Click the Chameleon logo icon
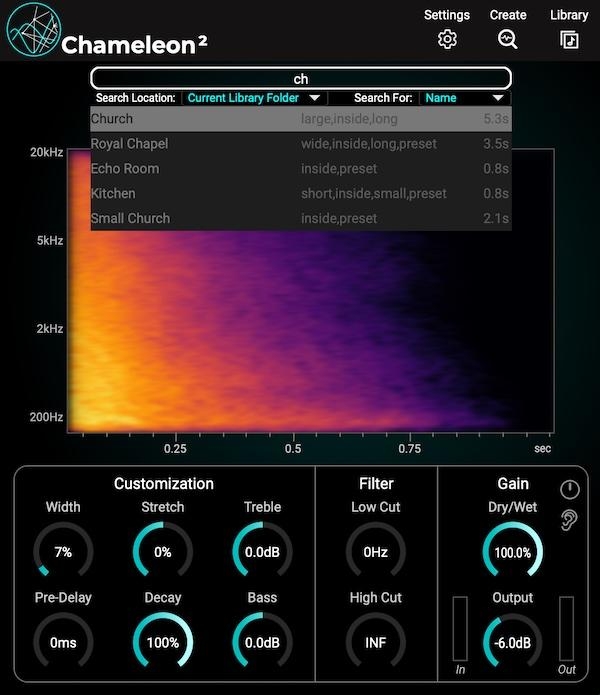The width and height of the screenshot is (600, 695). click(x=33, y=31)
